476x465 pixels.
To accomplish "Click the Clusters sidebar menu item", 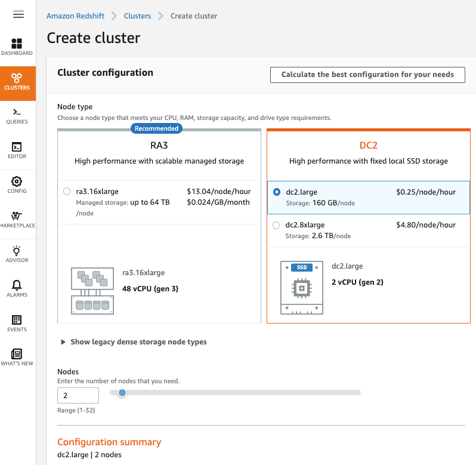I will 18,83.
